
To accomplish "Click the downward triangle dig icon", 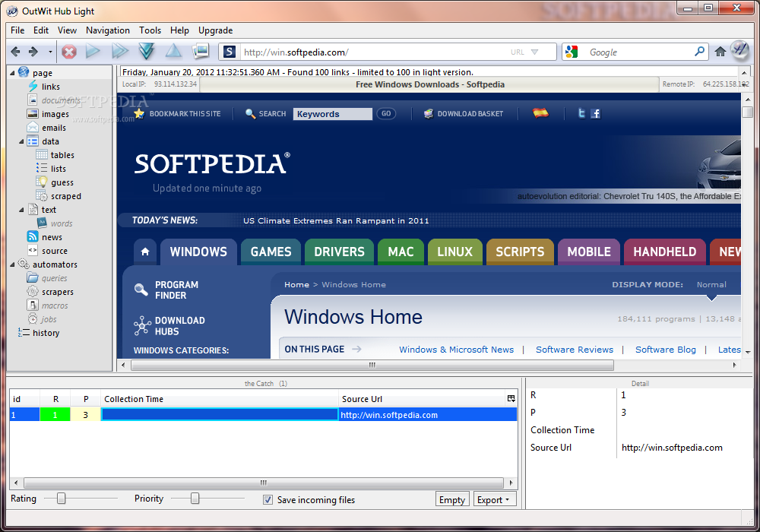I will point(147,51).
